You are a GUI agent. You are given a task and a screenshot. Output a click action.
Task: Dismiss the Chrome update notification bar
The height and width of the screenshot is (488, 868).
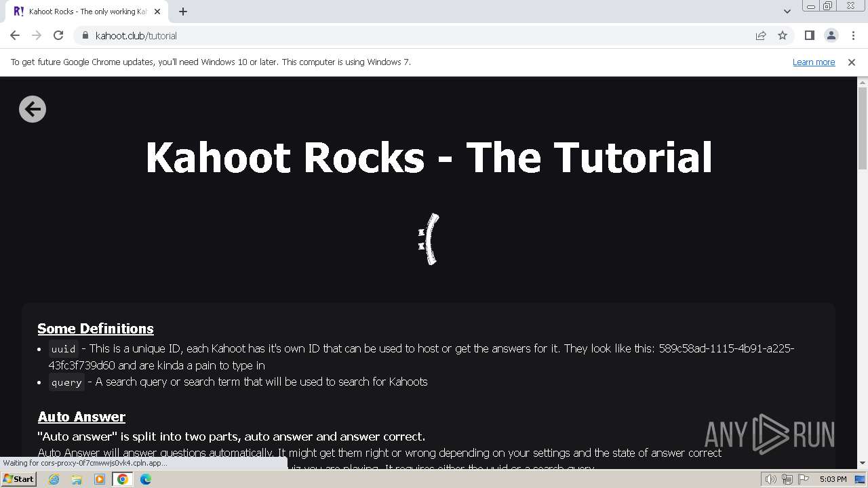pos(852,62)
